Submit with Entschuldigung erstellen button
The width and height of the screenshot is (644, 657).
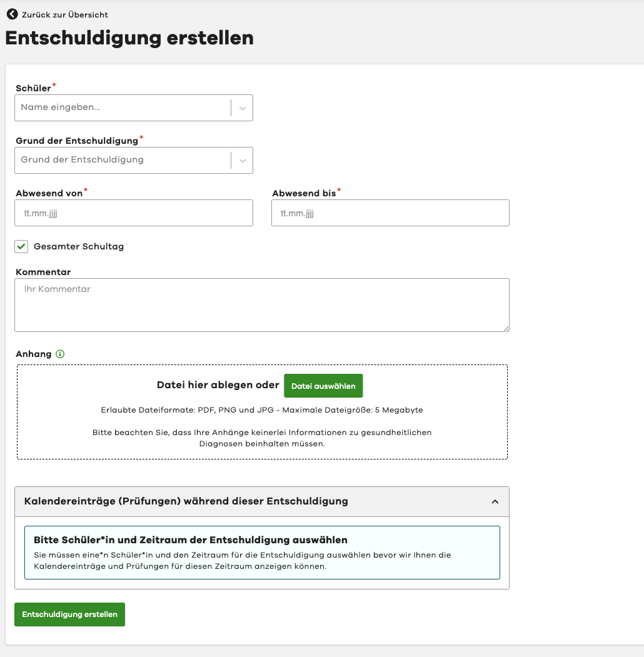tap(69, 614)
